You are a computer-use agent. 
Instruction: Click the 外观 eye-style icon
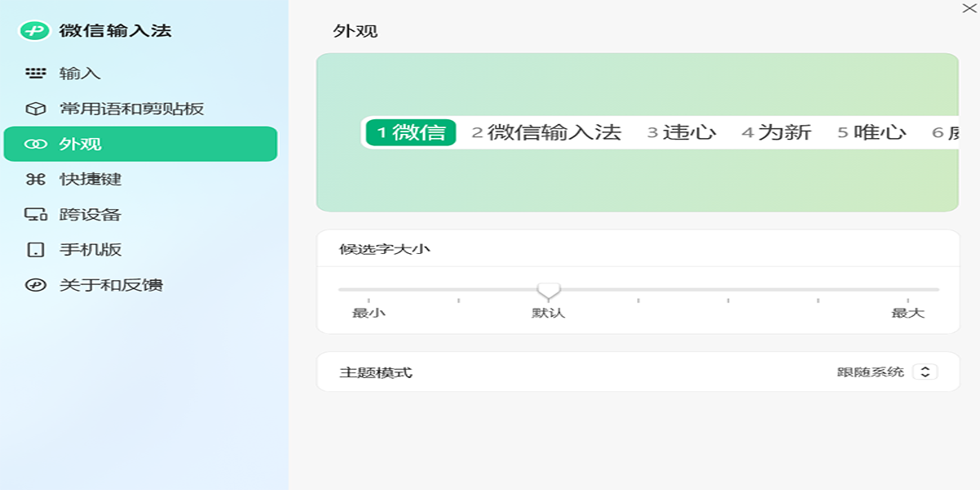pos(33,144)
